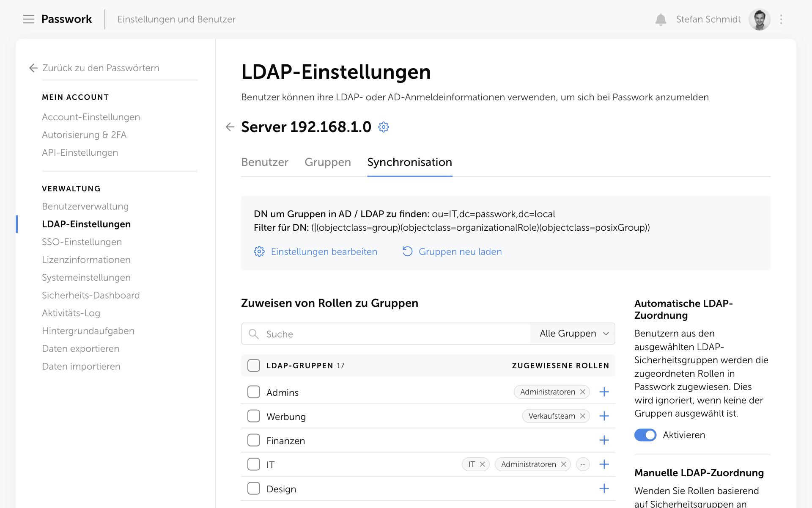This screenshot has height=508, width=812.
Task: Click the gear icon for Einstellungen bearbeiten
Action: (x=259, y=251)
